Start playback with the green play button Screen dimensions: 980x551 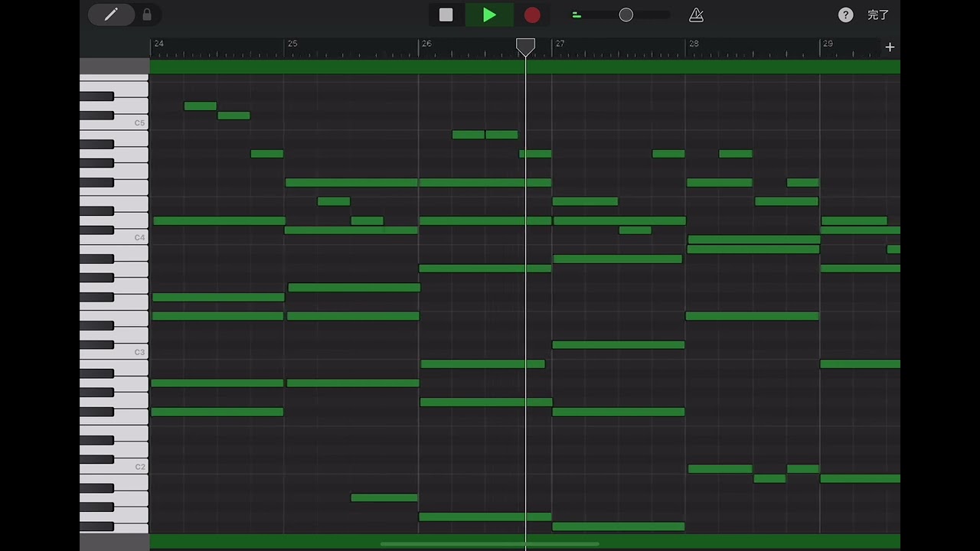[489, 15]
